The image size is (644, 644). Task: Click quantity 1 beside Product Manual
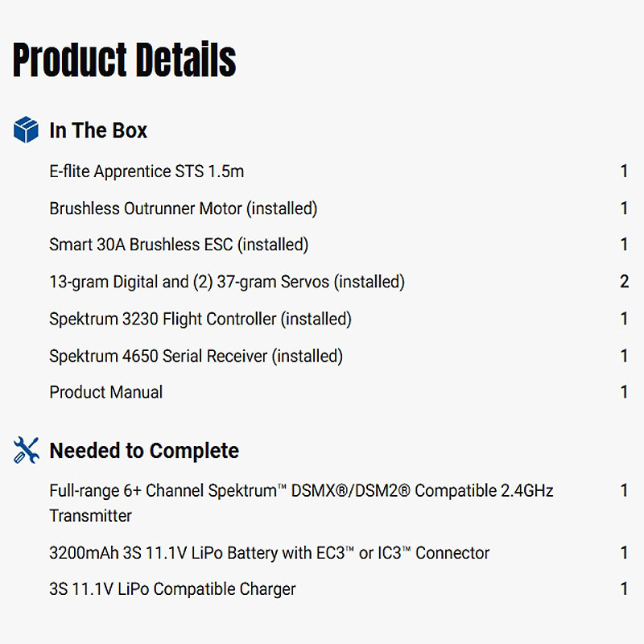[x=624, y=392]
